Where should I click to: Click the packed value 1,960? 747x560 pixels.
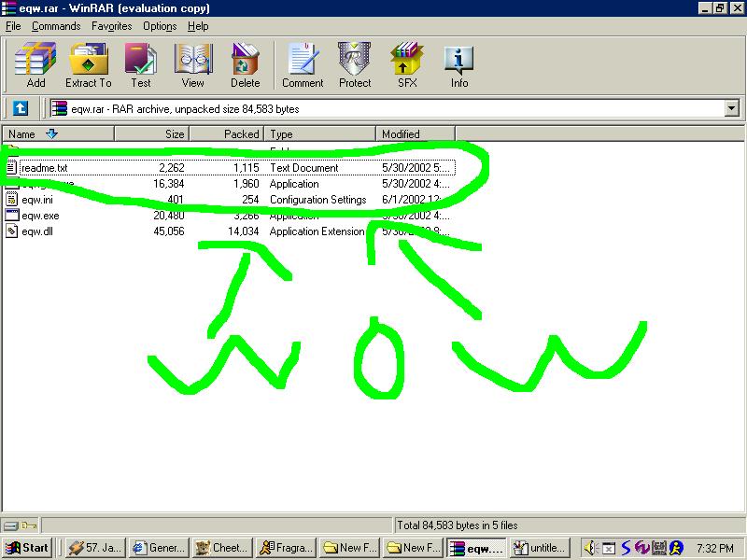247,184
